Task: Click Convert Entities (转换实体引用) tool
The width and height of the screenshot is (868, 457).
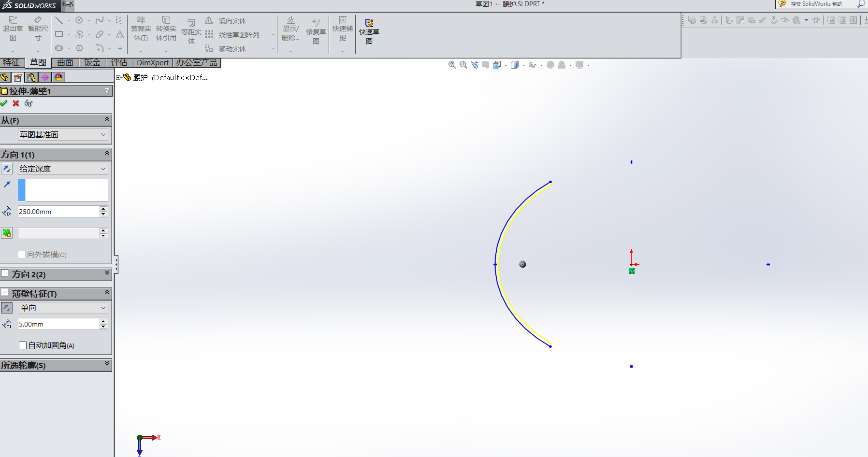Action: click(166, 29)
